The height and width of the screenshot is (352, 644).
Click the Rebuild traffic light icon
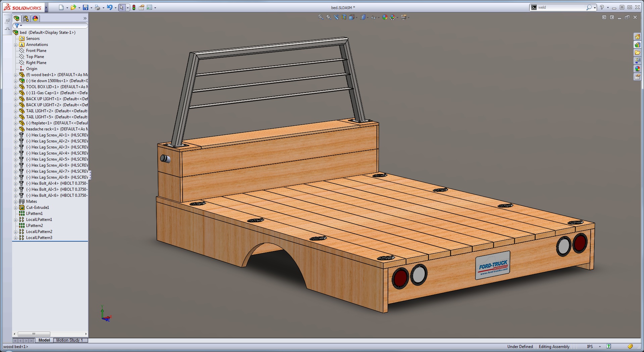click(134, 7)
